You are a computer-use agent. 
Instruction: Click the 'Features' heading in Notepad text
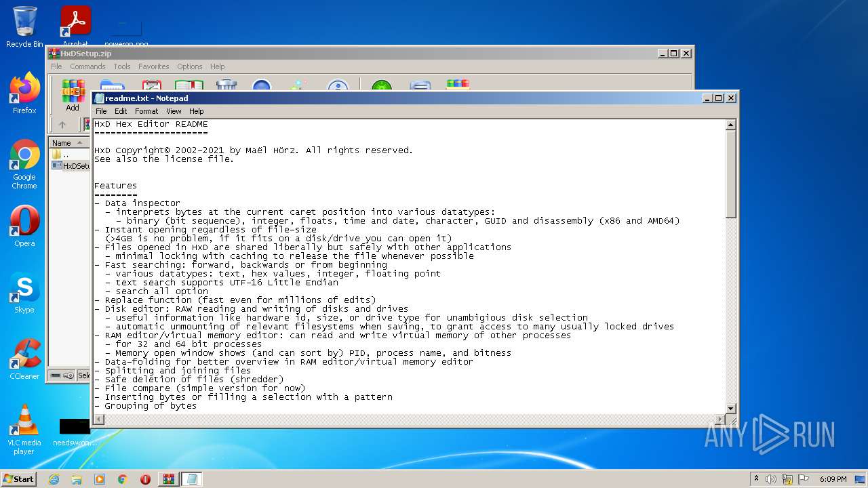(x=116, y=186)
